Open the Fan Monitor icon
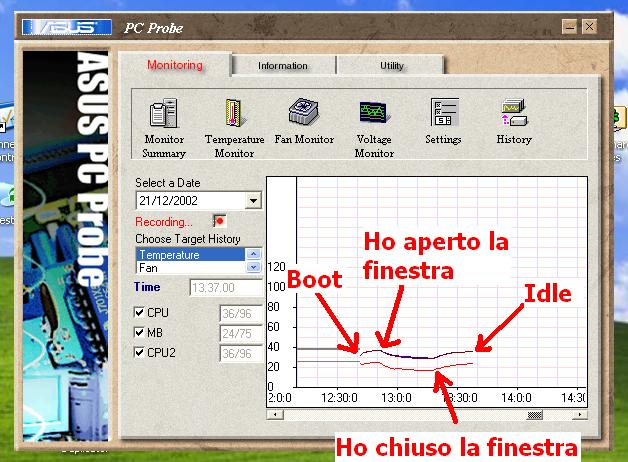Viewport: 628px width, 462px height. 304,111
